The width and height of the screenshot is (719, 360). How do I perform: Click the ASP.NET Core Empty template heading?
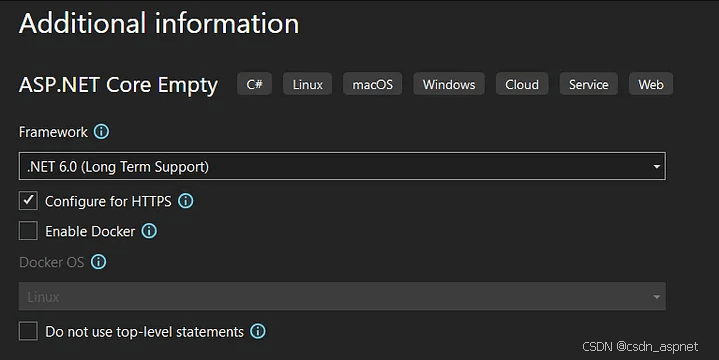[118, 85]
